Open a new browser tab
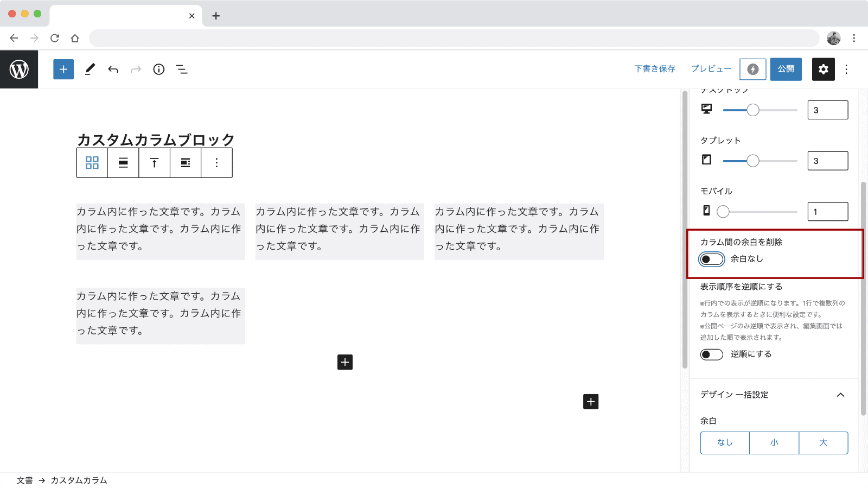868x488 pixels. click(216, 16)
